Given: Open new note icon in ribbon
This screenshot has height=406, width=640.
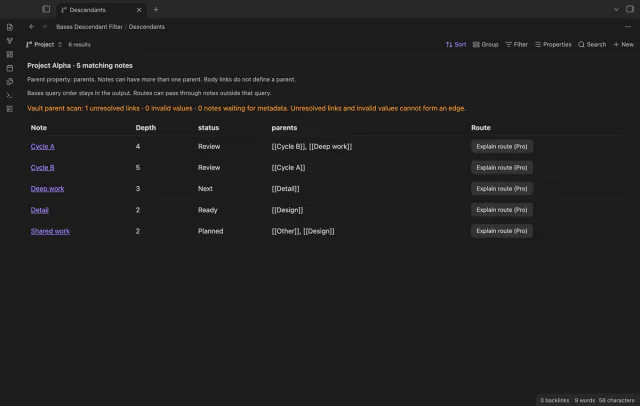Looking at the screenshot, I should (10, 27).
